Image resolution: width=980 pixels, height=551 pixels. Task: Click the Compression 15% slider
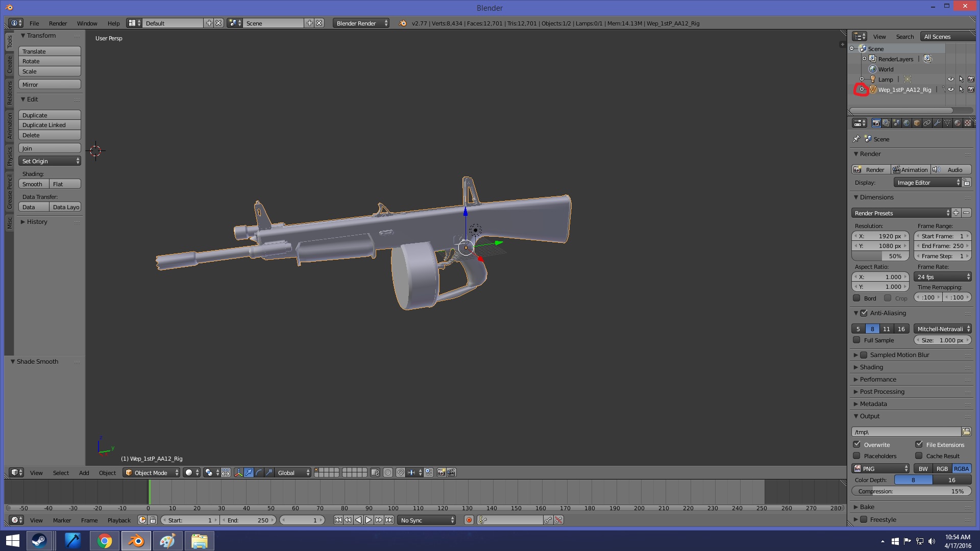pos(911,491)
